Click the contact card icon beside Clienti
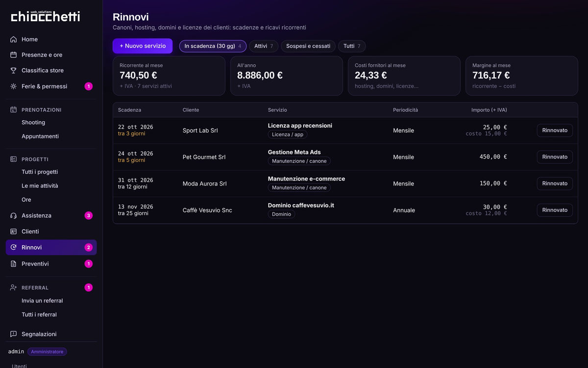Viewport: 588px width, 368px height. (x=13, y=232)
